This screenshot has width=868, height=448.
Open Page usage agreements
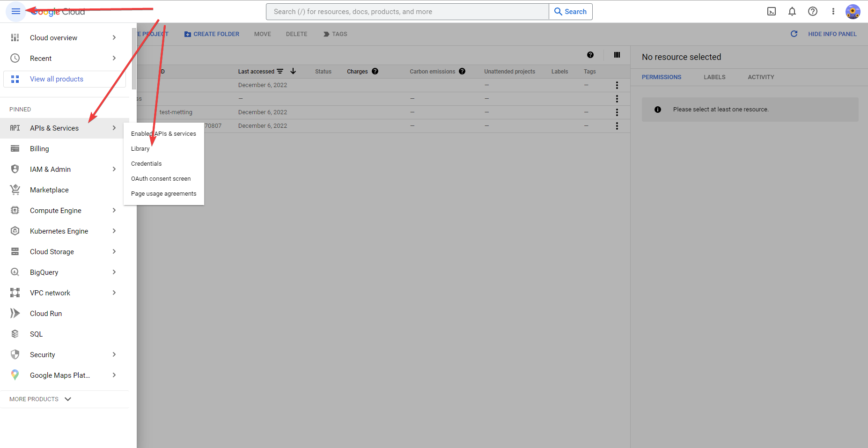coord(163,194)
